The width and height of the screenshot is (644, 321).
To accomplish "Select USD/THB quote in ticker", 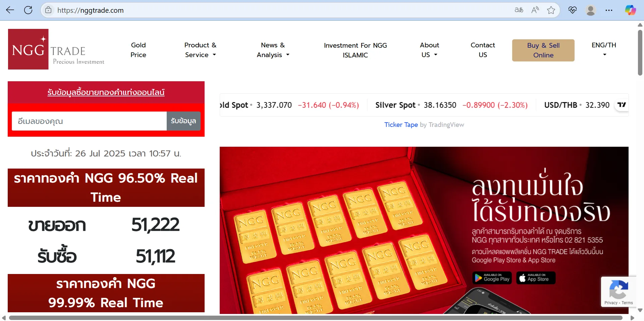I will (x=577, y=105).
